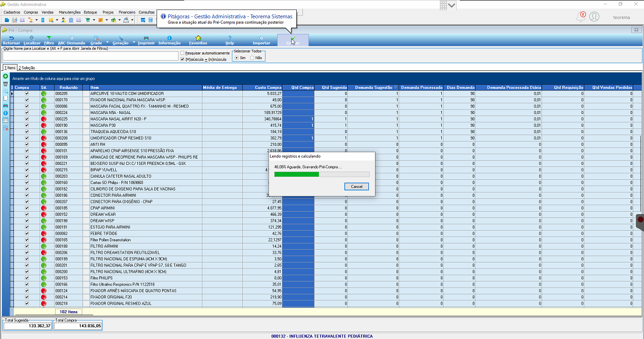Click the Qtd Compra cell for UMIDIFICADOR CPAP RESMED S10
Screen dimensions: 644x339
point(299,138)
